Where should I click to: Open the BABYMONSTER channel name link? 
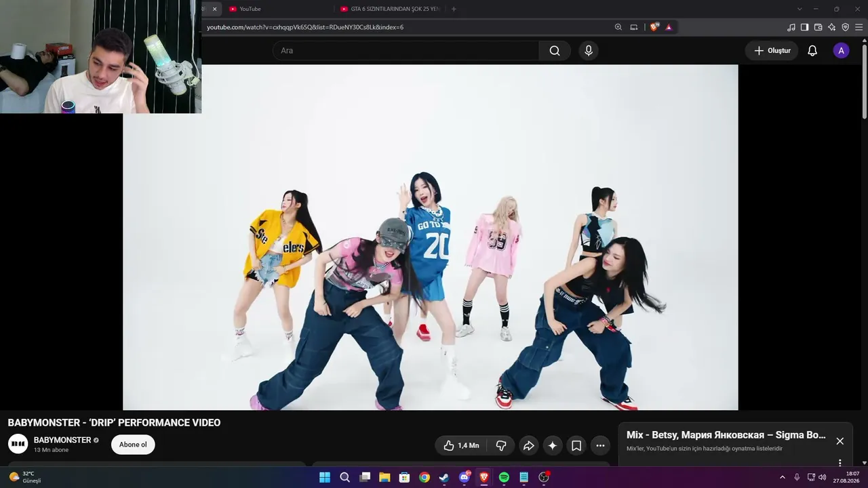(x=62, y=440)
